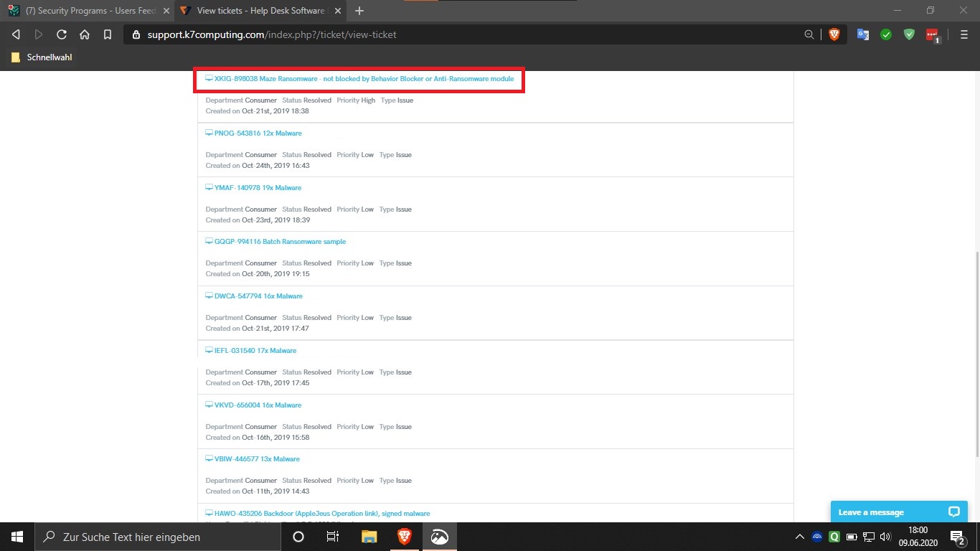The image size is (980, 551).
Task: Click the green checkmark extension icon
Action: (886, 34)
